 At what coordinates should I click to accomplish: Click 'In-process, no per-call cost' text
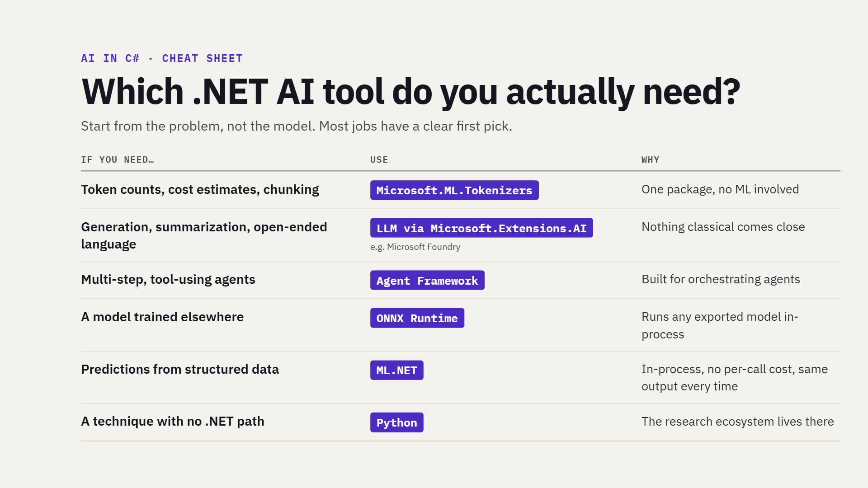(x=735, y=378)
